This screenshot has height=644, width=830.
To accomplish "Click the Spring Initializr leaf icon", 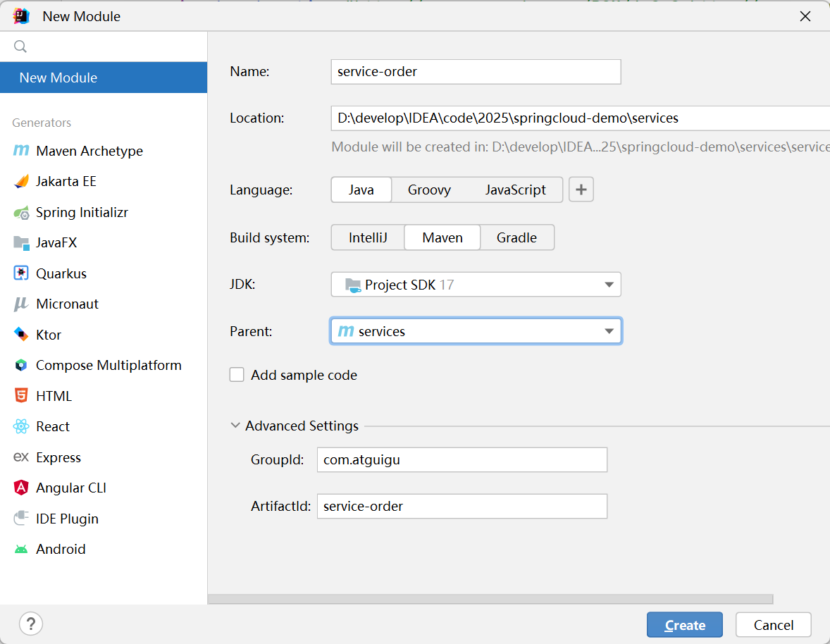I will coord(21,213).
